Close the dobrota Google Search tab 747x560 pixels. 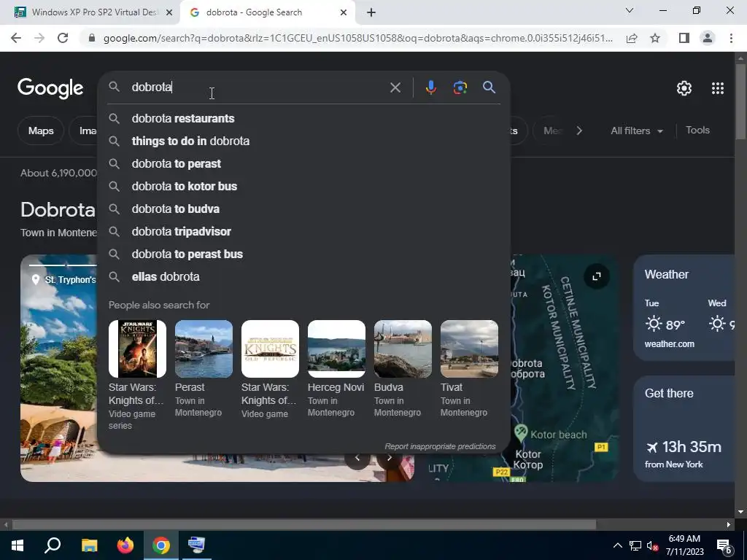coord(344,12)
